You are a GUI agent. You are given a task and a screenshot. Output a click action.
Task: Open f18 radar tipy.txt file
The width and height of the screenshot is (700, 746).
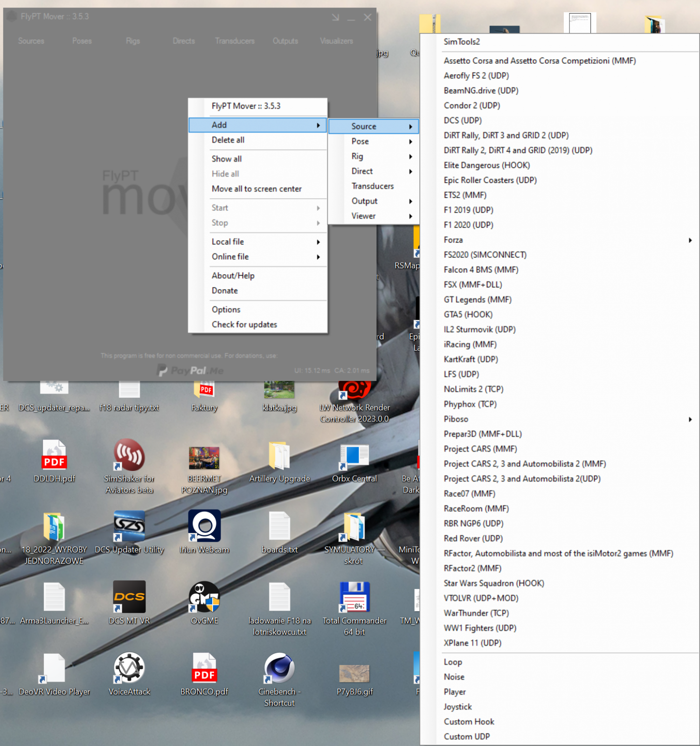coord(129,390)
